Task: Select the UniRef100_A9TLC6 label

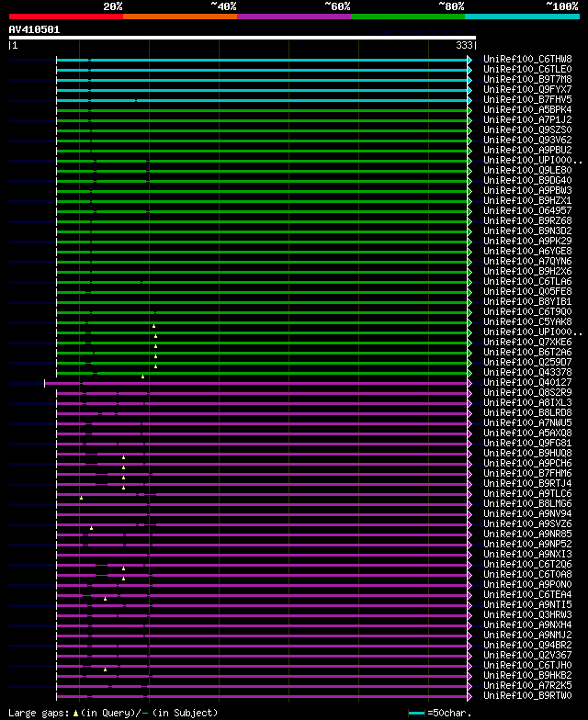Action: [527, 494]
